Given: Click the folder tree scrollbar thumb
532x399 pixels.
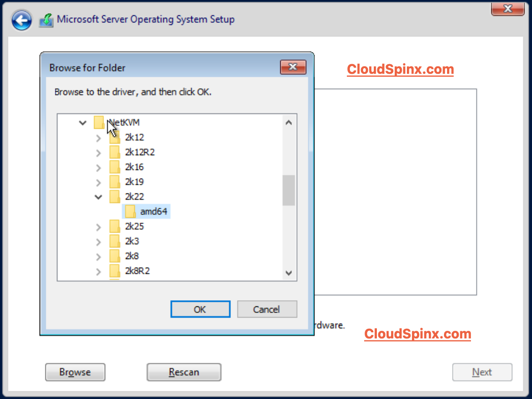Looking at the screenshot, I should (x=288, y=190).
